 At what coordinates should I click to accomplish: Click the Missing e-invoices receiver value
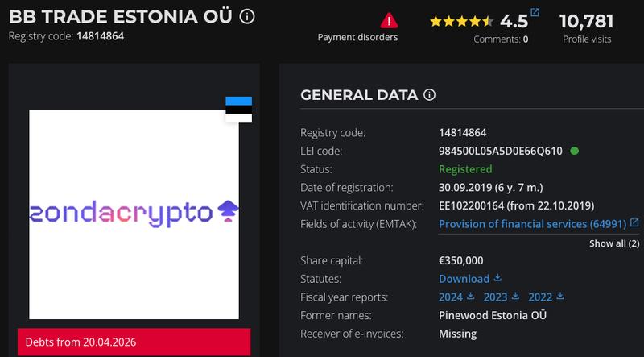[457, 334]
